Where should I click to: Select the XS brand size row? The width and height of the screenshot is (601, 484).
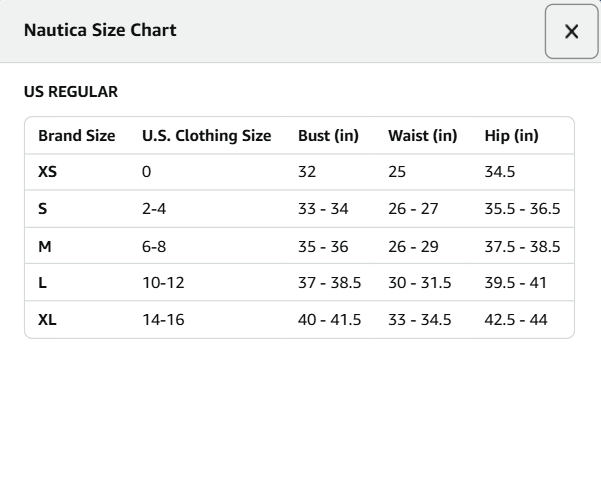(x=299, y=172)
